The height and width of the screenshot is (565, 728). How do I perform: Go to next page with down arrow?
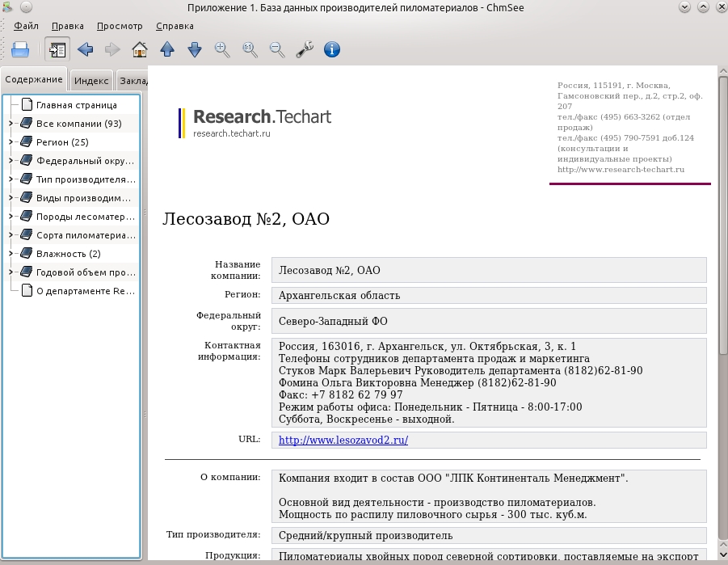[195, 49]
